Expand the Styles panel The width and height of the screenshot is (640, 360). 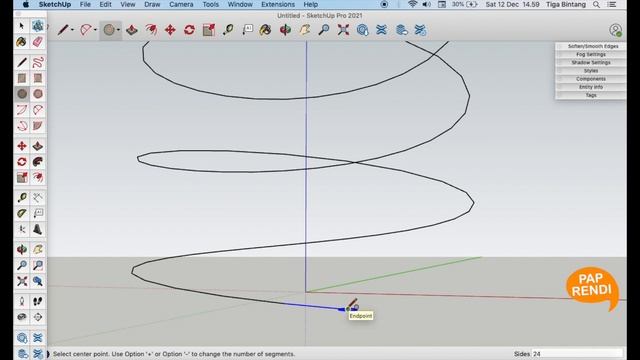click(x=591, y=71)
